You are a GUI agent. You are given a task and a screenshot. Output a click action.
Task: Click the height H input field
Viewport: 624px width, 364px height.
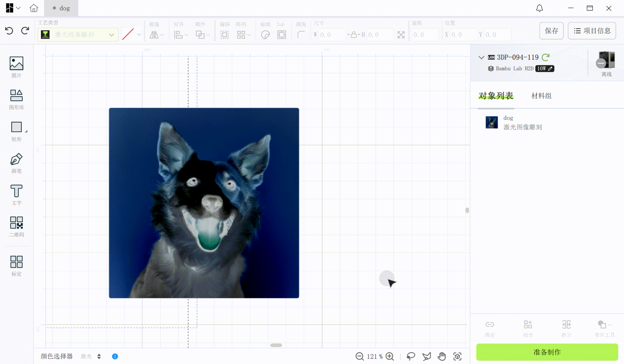pyautogui.click(x=380, y=35)
